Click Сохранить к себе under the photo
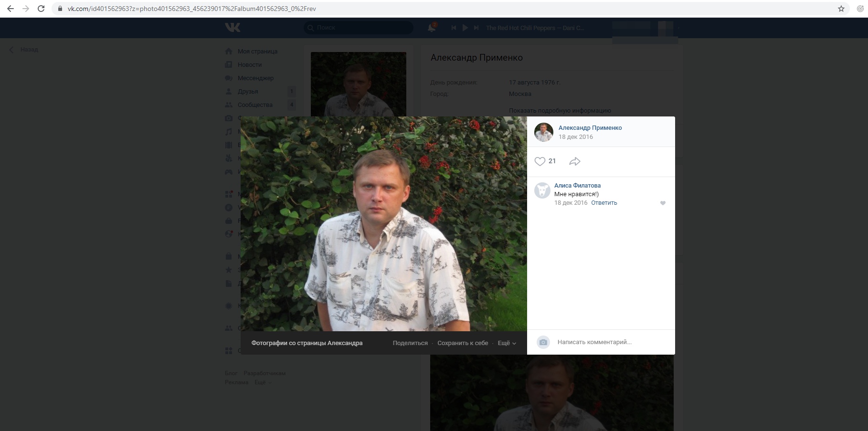 pyautogui.click(x=463, y=343)
